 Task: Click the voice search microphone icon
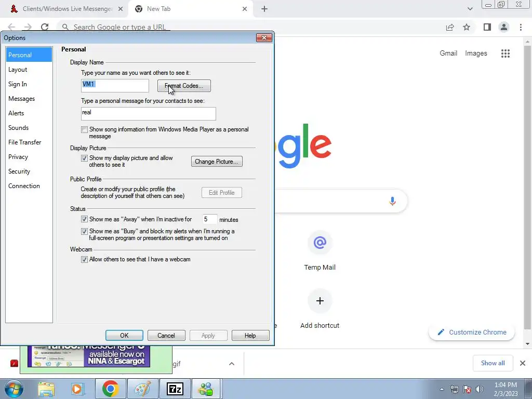pyautogui.click(x=392, y=201)
